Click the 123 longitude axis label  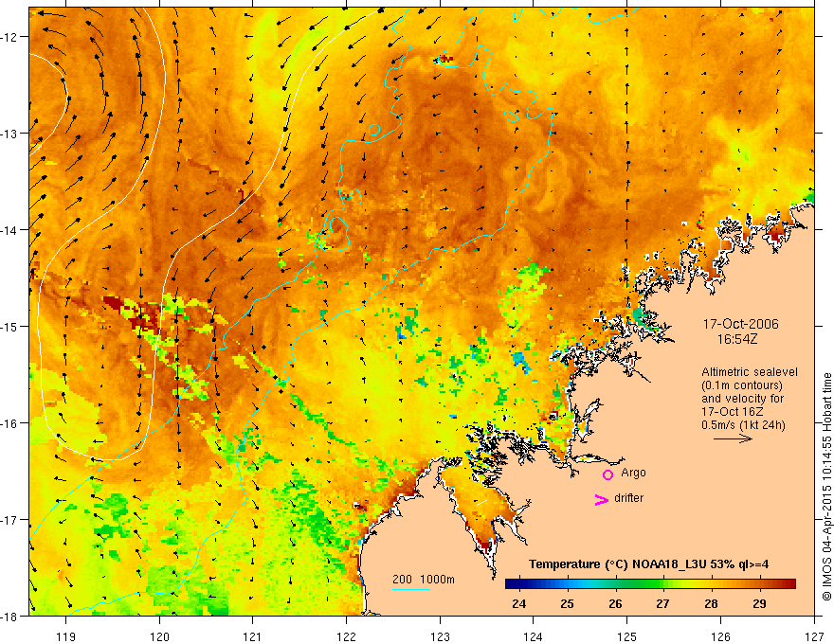pos(440,636)
